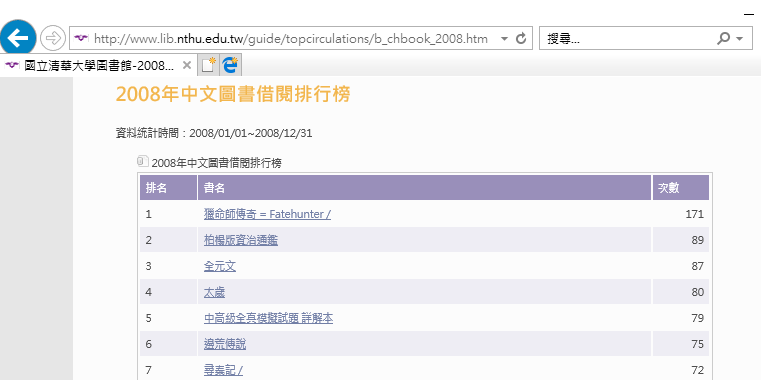Open the address bar history dropdown arrow
Screen dimensions: 761x380
click(x=504, y=39)
